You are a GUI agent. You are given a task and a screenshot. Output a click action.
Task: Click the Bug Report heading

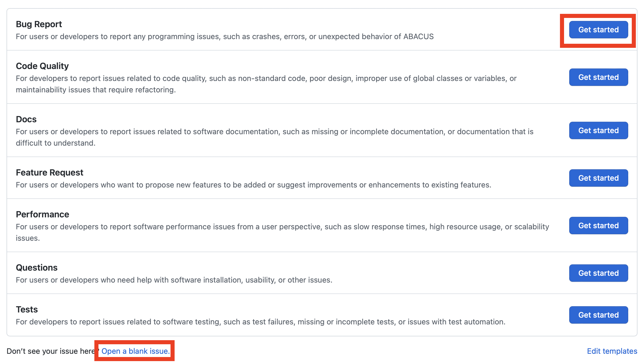(39, 24)
